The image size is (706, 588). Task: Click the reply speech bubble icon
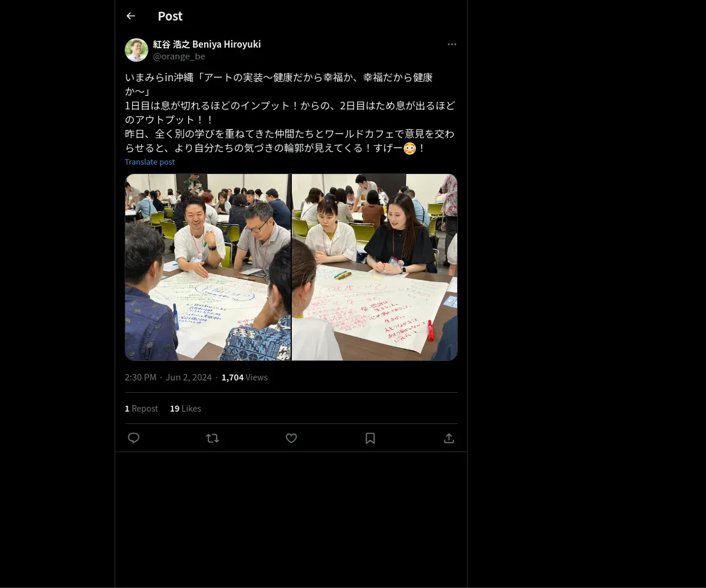[134, 438]
